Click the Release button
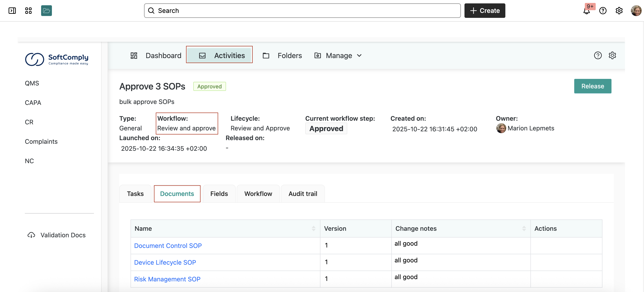644x292 pixels. tap(593, 86)
